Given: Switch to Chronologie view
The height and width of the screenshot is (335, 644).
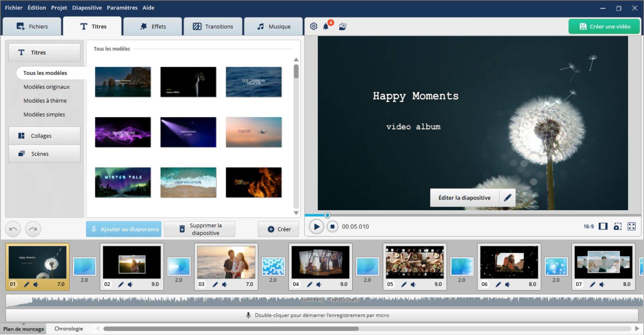Looking at the screenshot, I should click(68, 329).
